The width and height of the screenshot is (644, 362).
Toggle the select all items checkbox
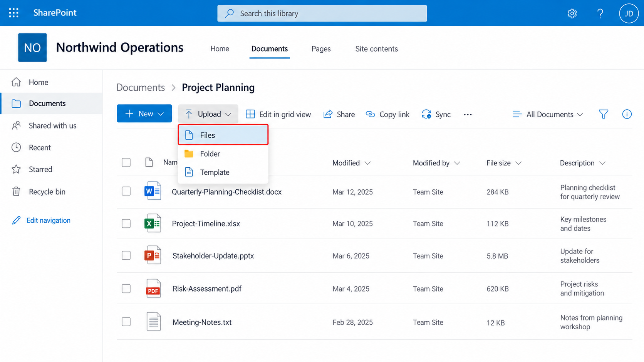point(126,162)
